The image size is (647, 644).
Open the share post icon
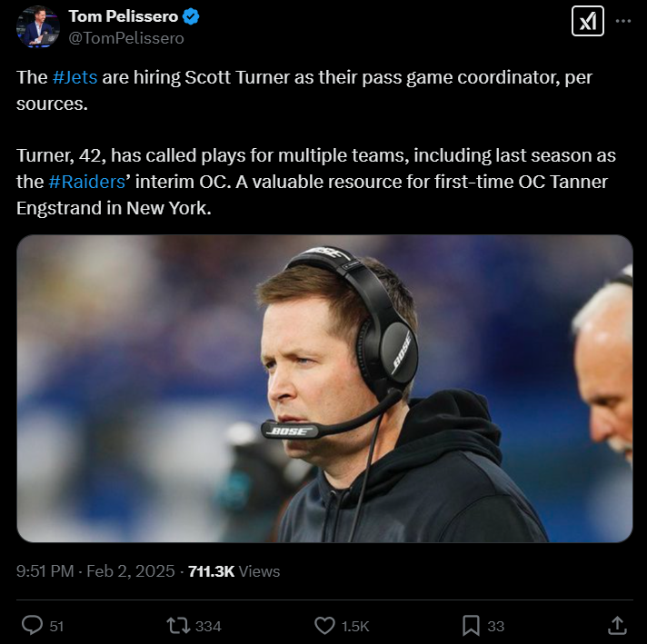pos(616,625)
